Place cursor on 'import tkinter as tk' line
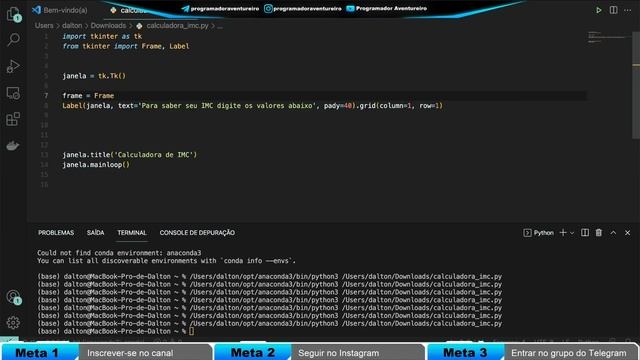 [102, 36]
